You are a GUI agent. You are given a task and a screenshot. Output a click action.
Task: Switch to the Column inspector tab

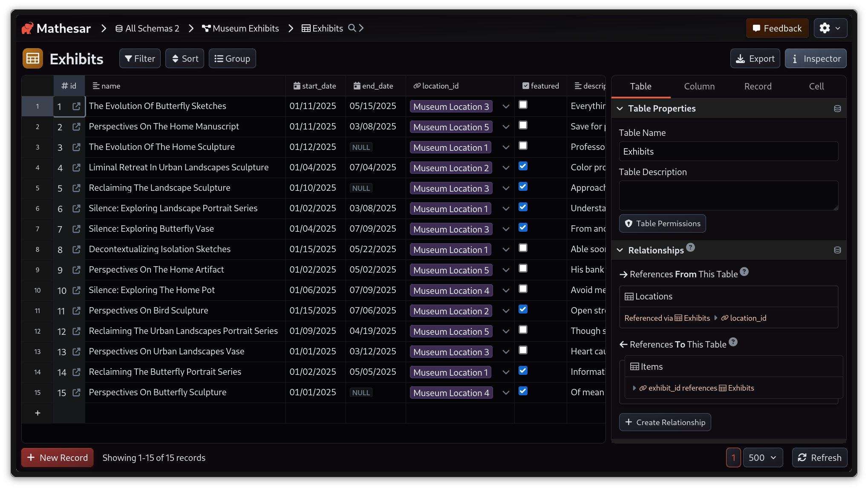click(699, 86)
